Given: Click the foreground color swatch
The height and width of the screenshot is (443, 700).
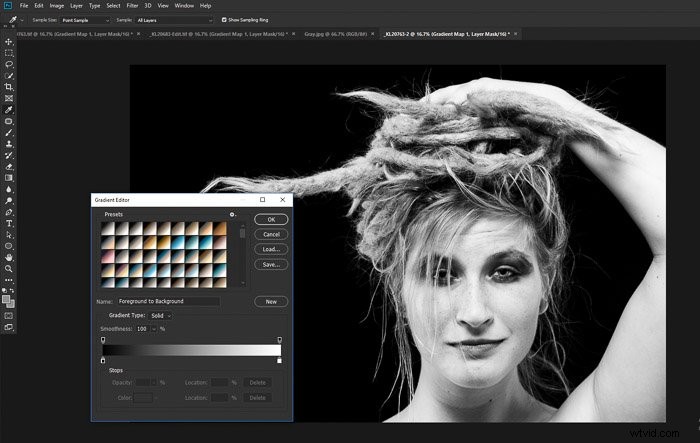Looking at the screenshot, I should [6, 300].
